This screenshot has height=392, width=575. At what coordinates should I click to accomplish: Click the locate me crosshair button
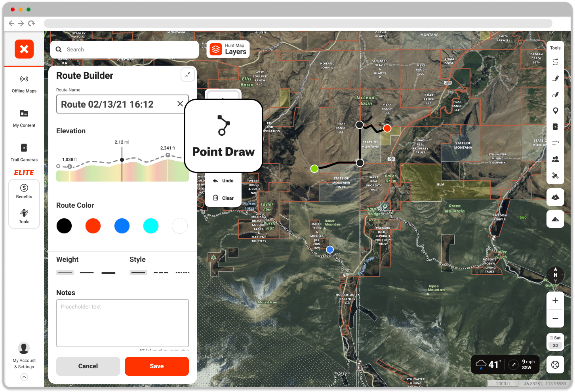(x=555, y=365)
